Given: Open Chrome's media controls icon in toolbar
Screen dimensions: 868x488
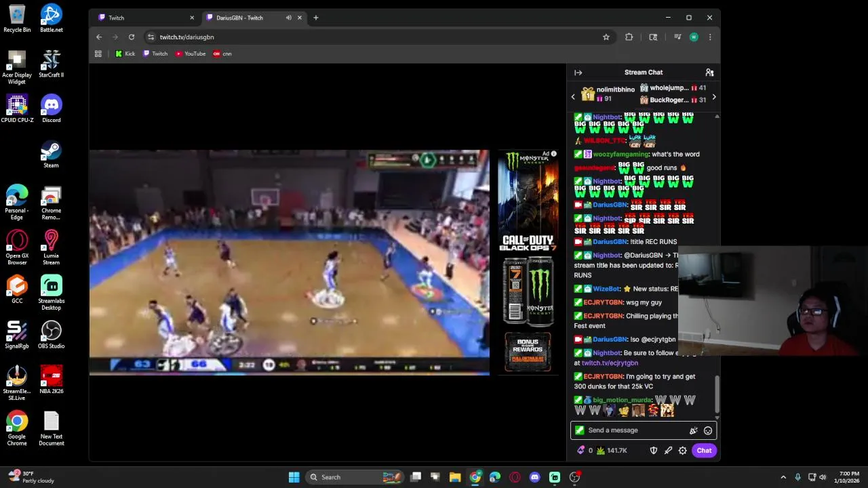Looking at the screenshot, I should tap(677, 37).
